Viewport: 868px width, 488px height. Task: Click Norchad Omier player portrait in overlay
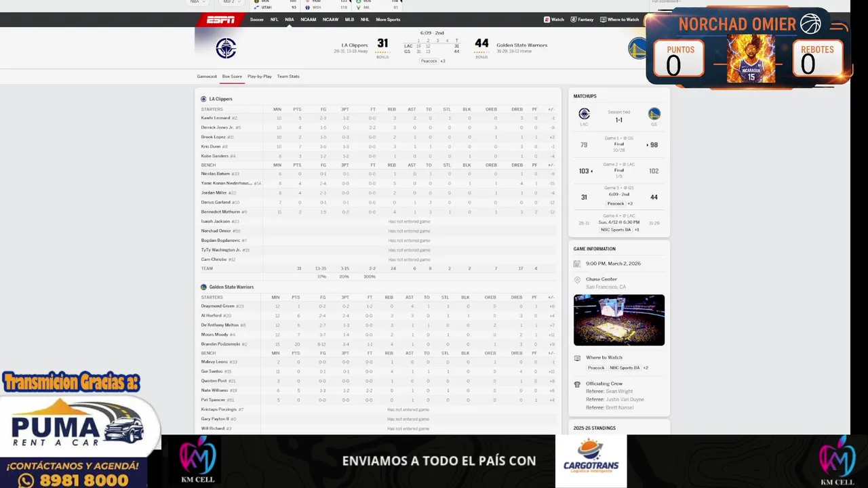(751, 59)
